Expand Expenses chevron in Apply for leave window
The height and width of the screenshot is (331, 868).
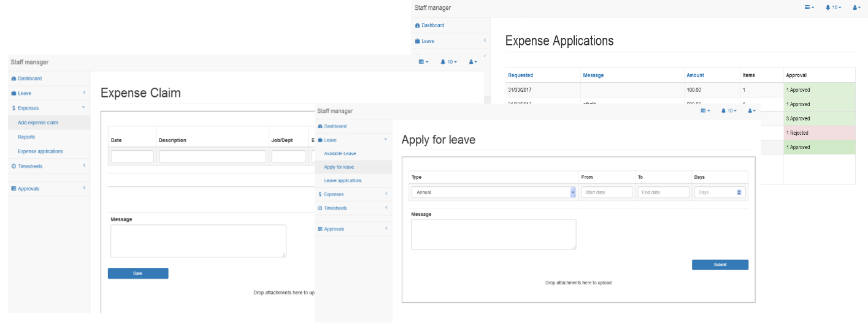point(385,194)
